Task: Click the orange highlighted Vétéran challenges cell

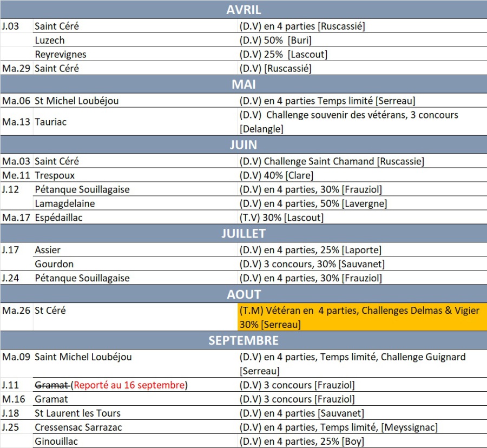Action: point(361,318)
